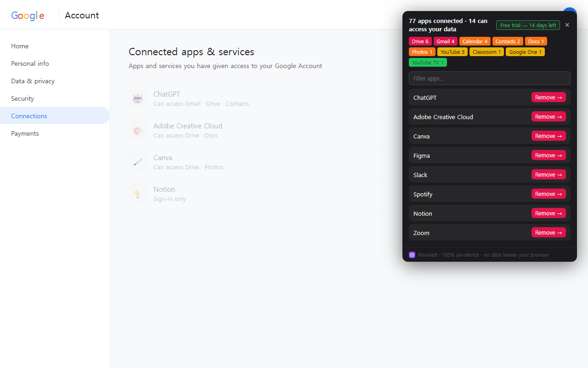Screen dimensions: 588x368
Task: Open Personal info in sidebar
Action: pos(55,63)
